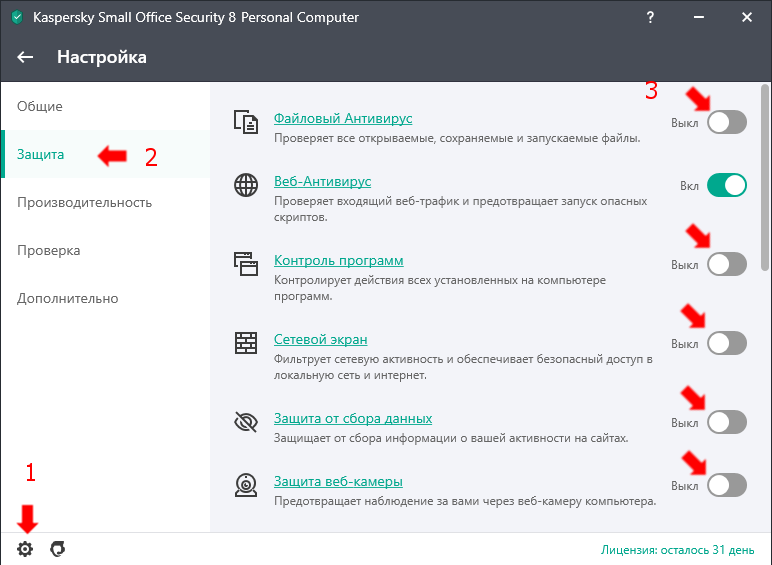Click the 'Вкл' label of Веб-Антивирус
Viewport: 772px width, 565px height.
[x=689, y=186]
